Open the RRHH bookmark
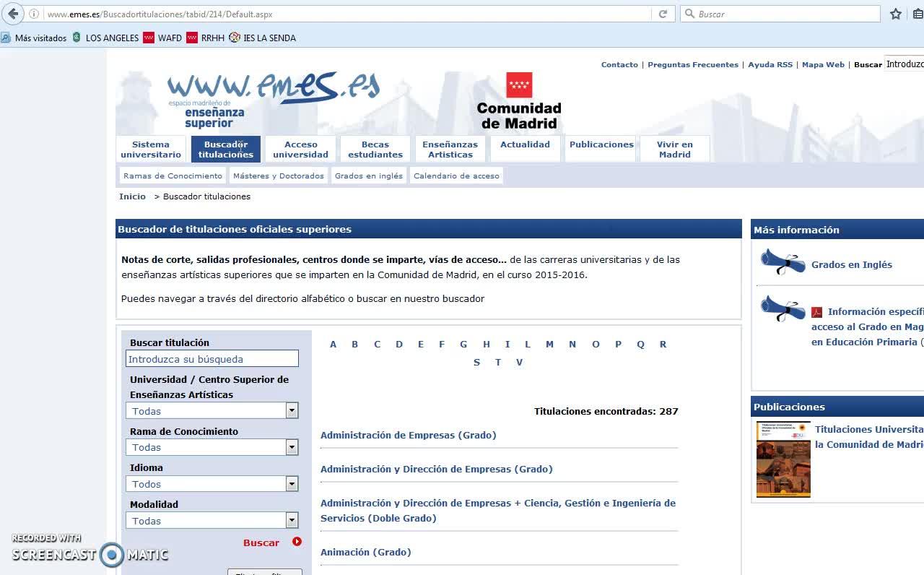The width and height of the screenshot is (924, 575). tap(206, 38)
